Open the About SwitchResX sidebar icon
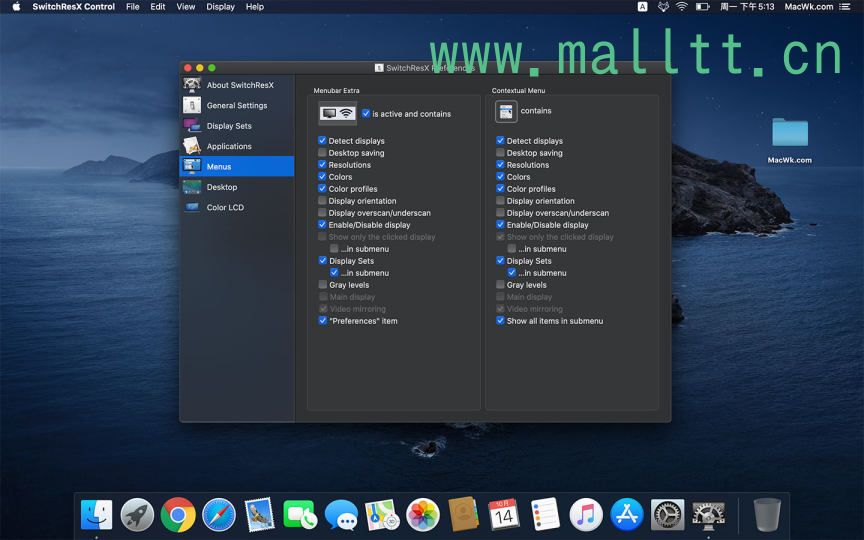 click(192, 85)
